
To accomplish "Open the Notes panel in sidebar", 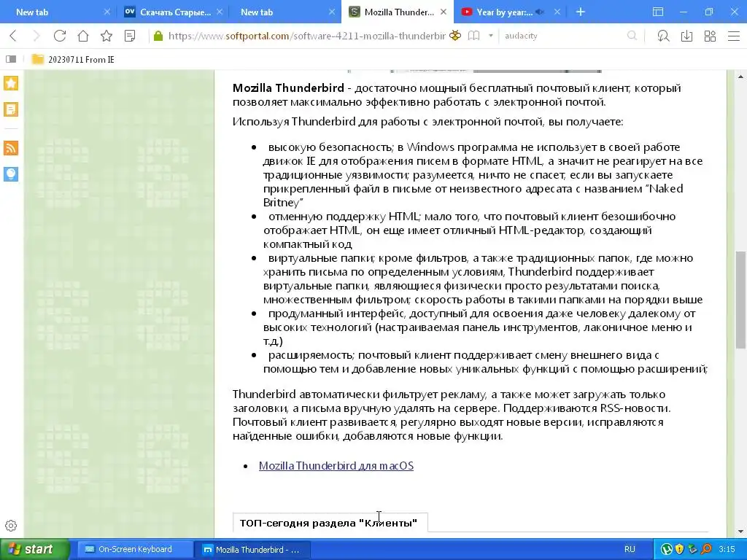I will (11, 109).
